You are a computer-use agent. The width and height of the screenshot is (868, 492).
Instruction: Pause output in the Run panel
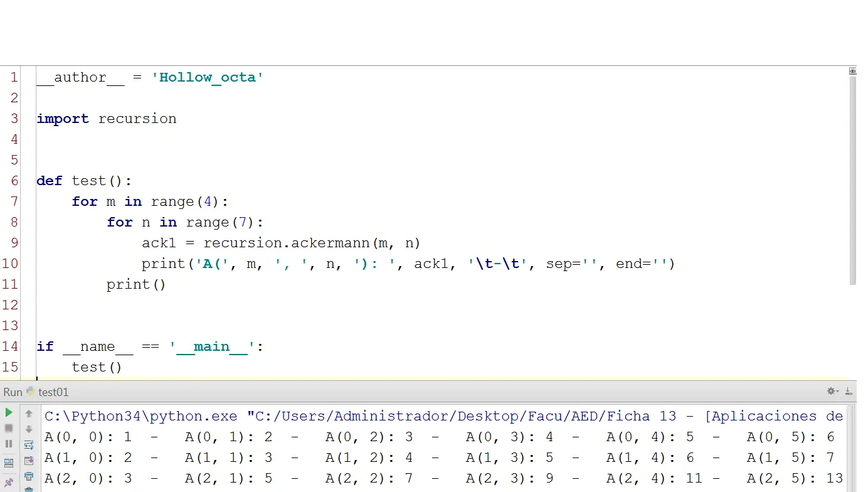click(9, 444)
